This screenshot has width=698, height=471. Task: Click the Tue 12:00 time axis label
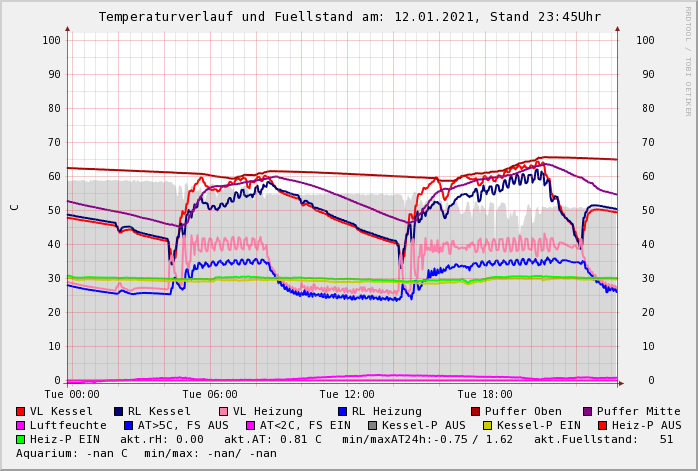point(347,395)
